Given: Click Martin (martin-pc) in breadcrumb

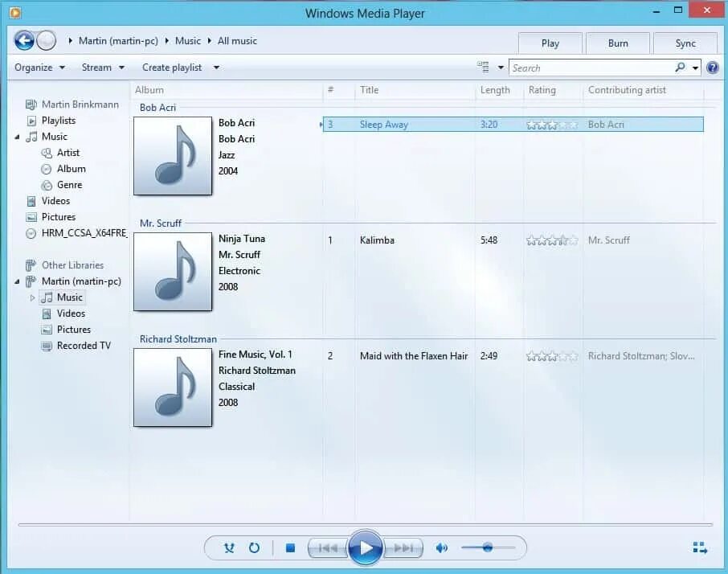Looking at the screenshot, I should 118,41.
